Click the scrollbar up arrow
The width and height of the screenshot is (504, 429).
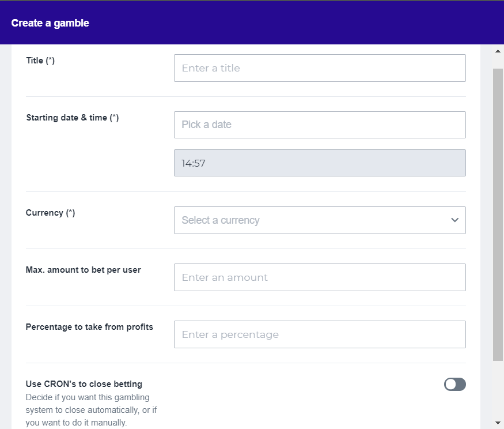(498, 51)
